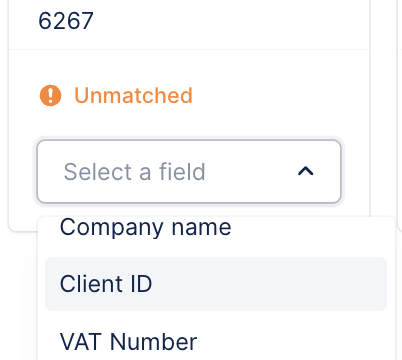The width and height of the screenshot is (402, 360).
Task: Click the orange Unmatched warning icon
Action: tap(50, 95)
